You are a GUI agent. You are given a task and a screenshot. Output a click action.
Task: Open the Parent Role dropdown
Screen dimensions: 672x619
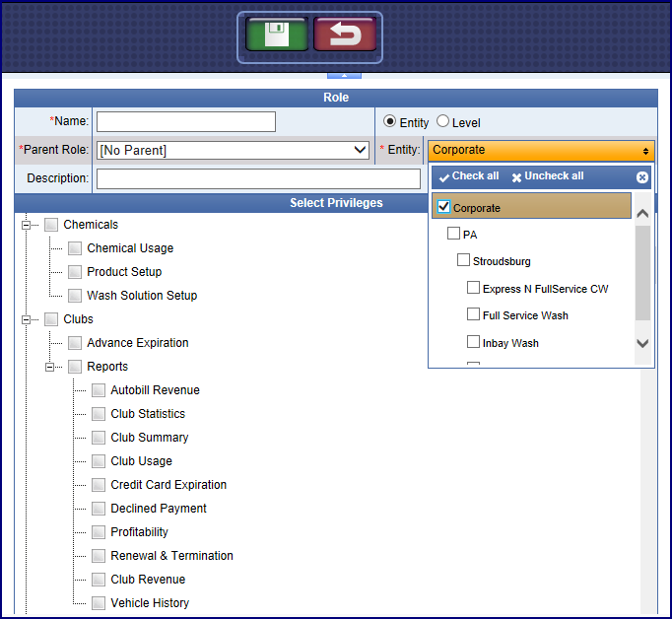coord(233,150)
